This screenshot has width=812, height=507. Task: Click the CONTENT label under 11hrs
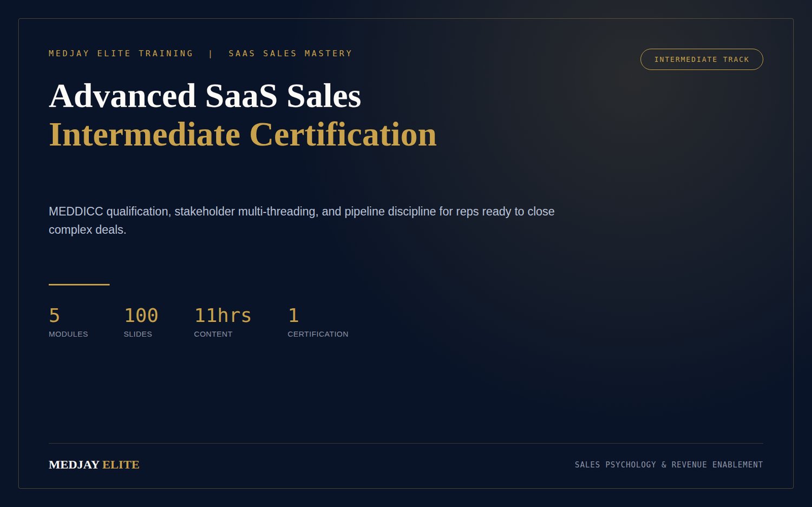click(x=213, y=334)
